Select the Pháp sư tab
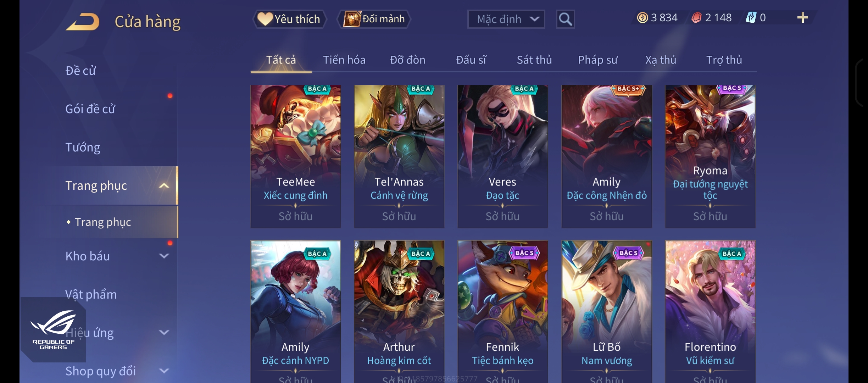868x383 pixels. (597, 60)
